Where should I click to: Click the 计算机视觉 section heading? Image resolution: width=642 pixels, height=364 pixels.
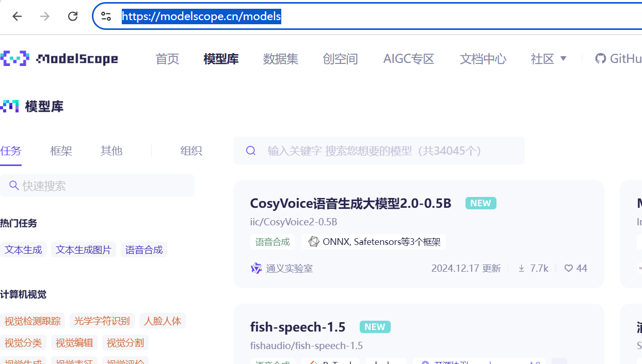click(23, 294)
